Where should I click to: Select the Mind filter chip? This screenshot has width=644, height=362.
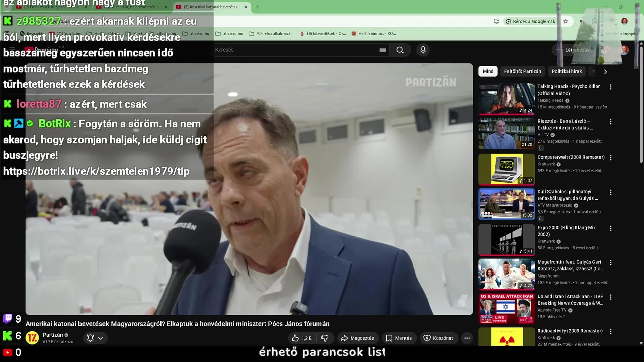click(488, 71)
